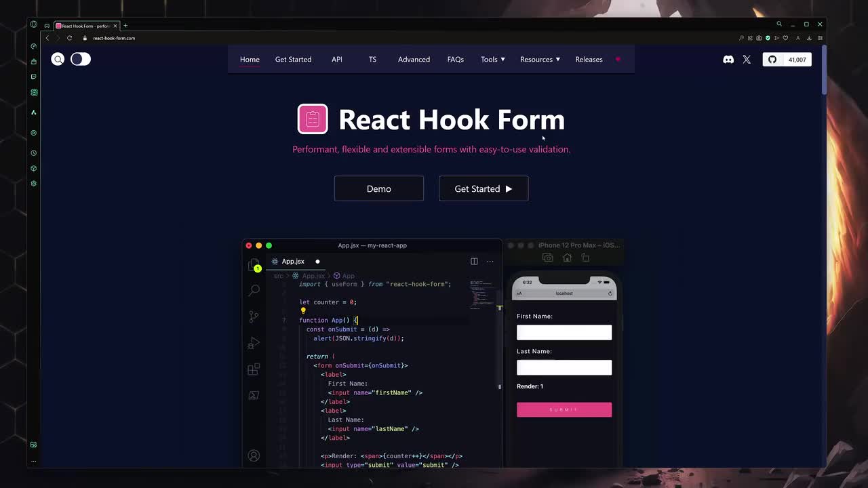Image resolution: width=868 pixels, height=488 pixels.
Task: Open the API navigation item
Action: tap(337, 60)
